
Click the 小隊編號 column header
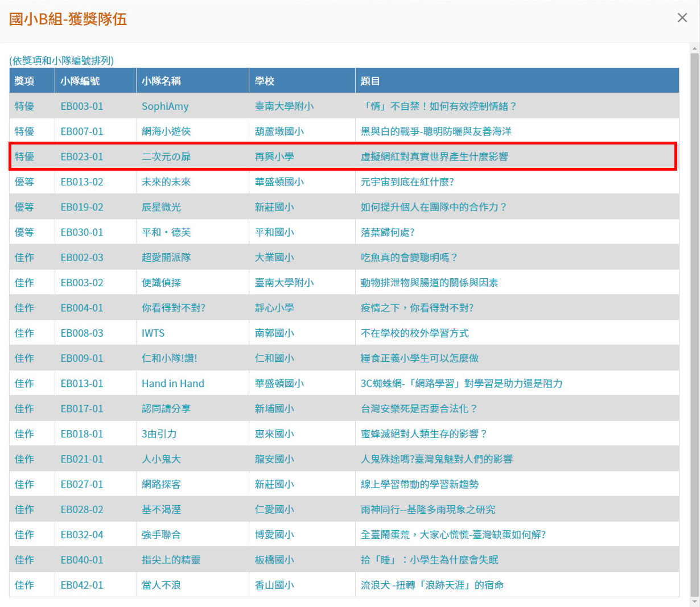point(80,81)
